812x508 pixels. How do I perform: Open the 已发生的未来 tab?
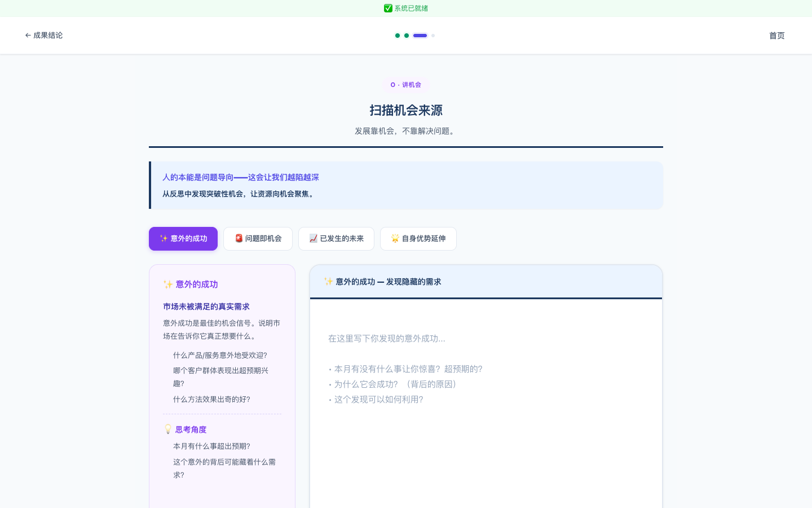(336, 239)
